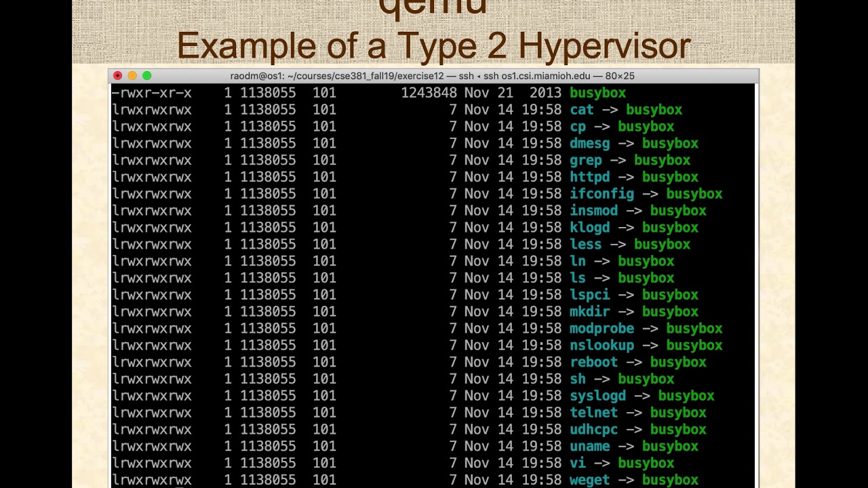This screenshot has height=488, width=868.
Task: Minimize the terminal using yellow button
Action: tap(132, 76)
